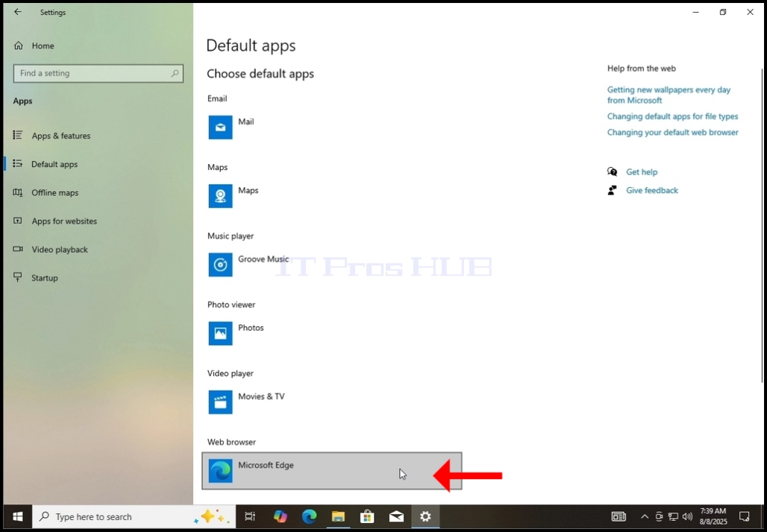The width and height of the screenshot is (767, 532).
Task: Click the Settings window vertical scrollbar
Action: point(762,225)
